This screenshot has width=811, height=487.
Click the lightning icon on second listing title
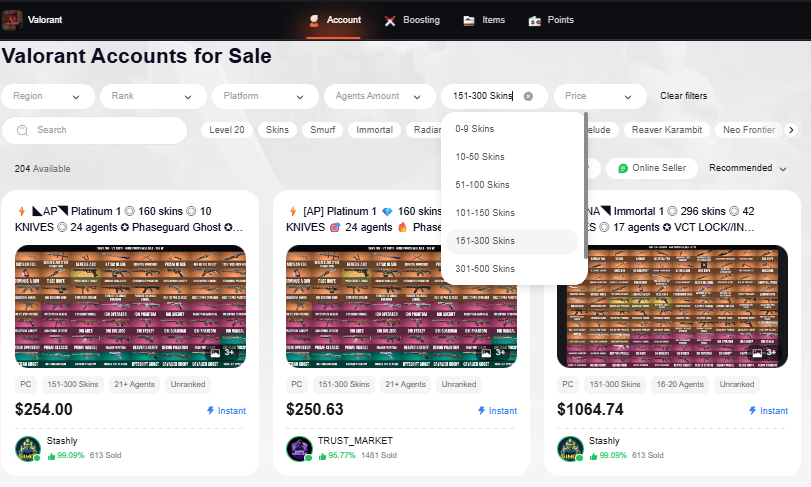pos(293,211)
